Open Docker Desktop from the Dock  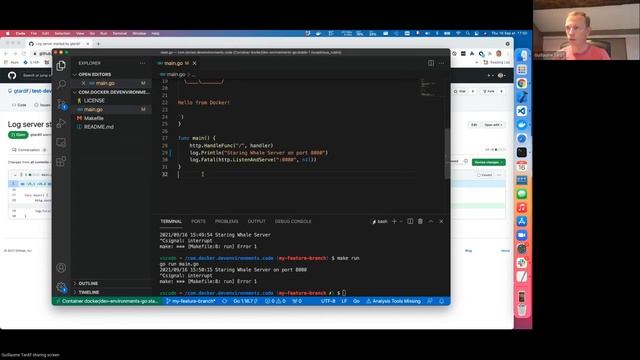pyautogui.click(x=522, y=124)
